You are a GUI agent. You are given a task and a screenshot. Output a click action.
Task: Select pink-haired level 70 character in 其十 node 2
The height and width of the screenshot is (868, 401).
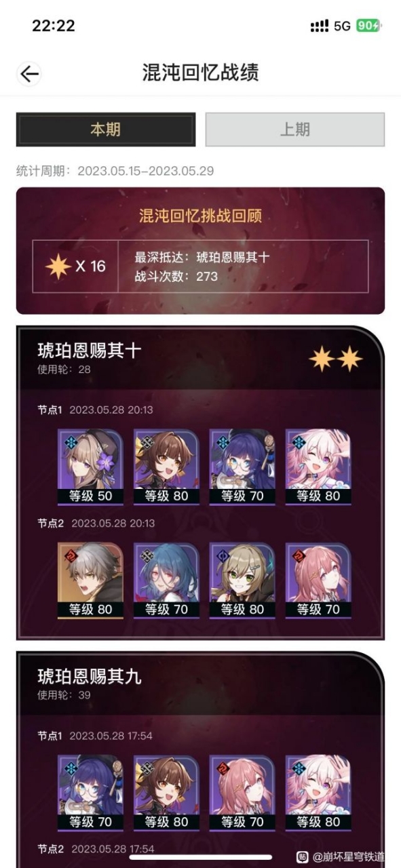click(318, 580)
